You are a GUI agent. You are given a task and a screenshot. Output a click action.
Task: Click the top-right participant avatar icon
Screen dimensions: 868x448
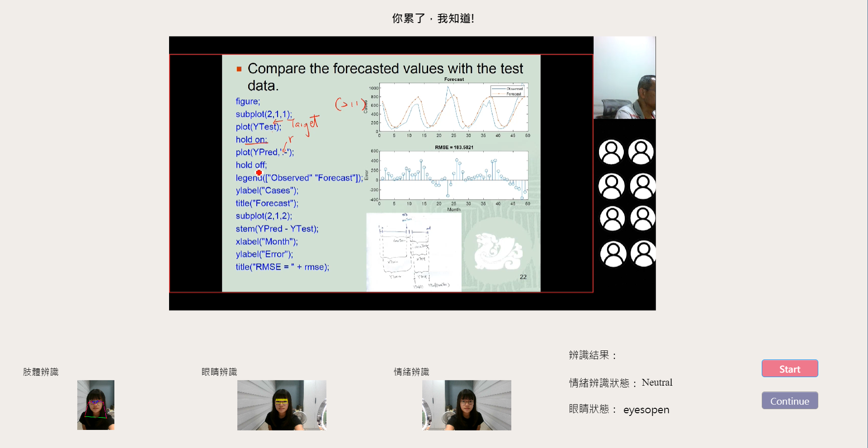641,152
